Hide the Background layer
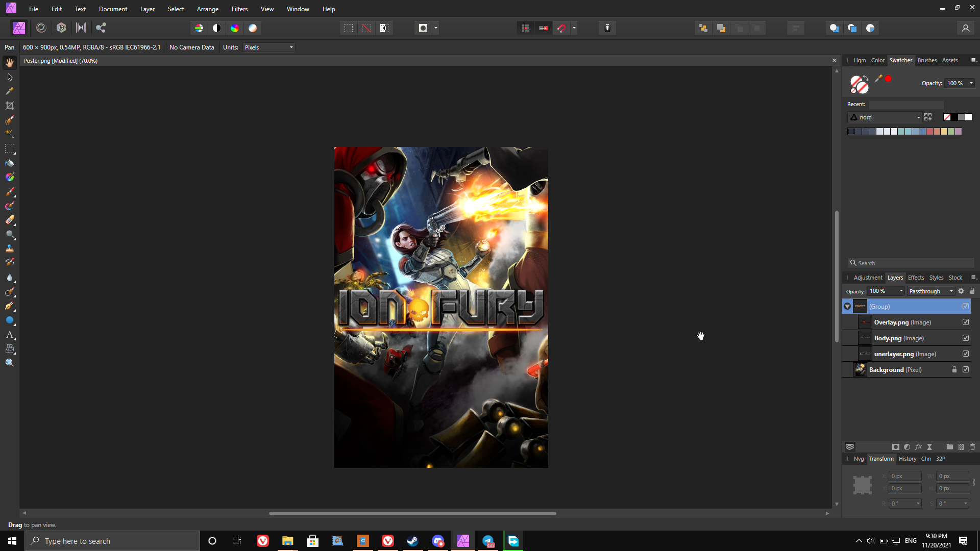 (966, 370)
